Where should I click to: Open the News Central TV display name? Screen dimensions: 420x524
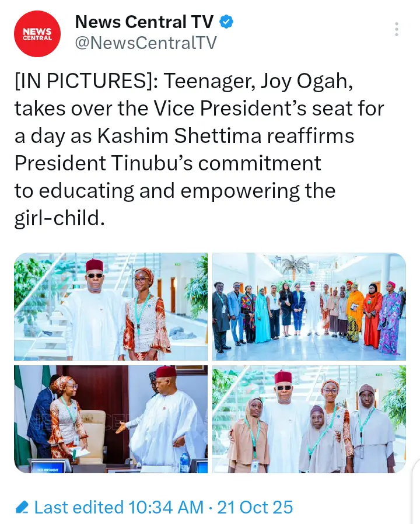pyautogui.click(x=144, y=22)
